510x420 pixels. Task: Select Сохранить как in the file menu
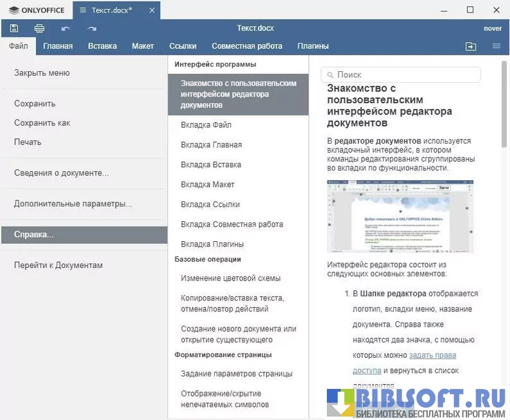pos(42,123)
